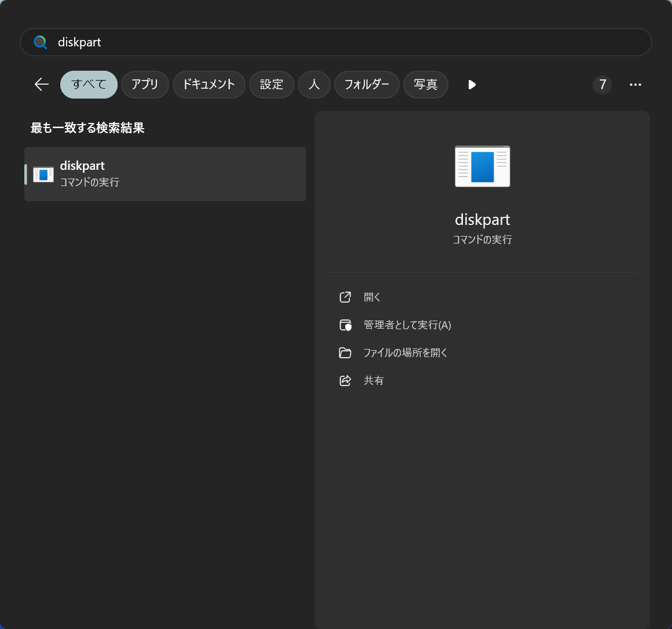This screenshot has width=672, height=629.
Task: Click the open file location folder icon
Action: (x=345, y=353)
